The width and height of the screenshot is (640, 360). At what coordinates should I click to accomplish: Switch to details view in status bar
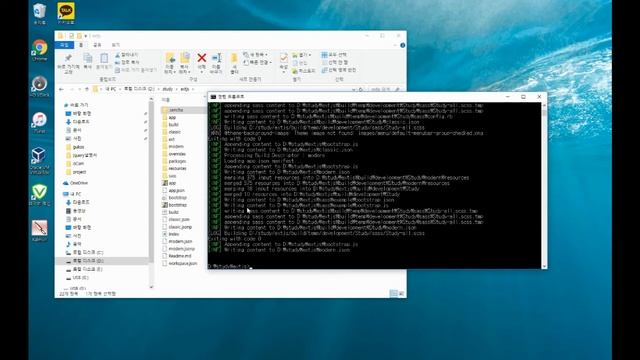click(393, 293)
